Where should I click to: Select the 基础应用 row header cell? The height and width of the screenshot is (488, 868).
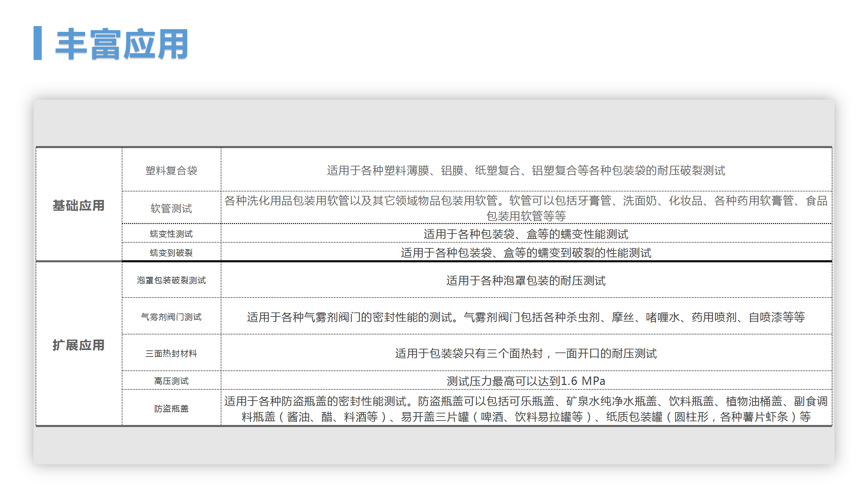click(x=79, y=205)
